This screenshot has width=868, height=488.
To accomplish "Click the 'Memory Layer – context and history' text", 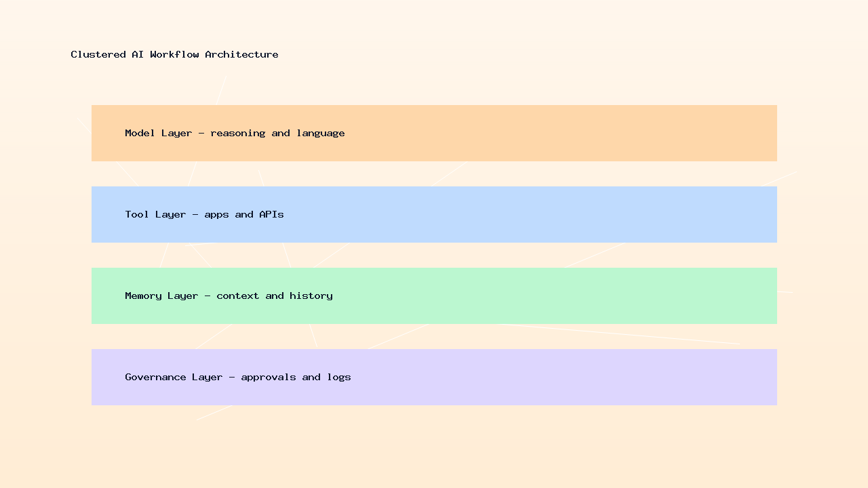I will tap(229, 296).
